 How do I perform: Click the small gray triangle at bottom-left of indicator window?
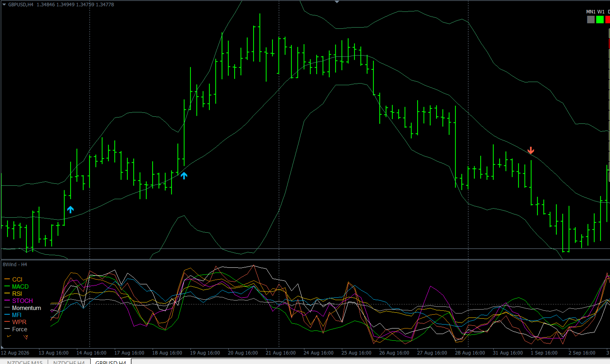[x=2, y=347]
